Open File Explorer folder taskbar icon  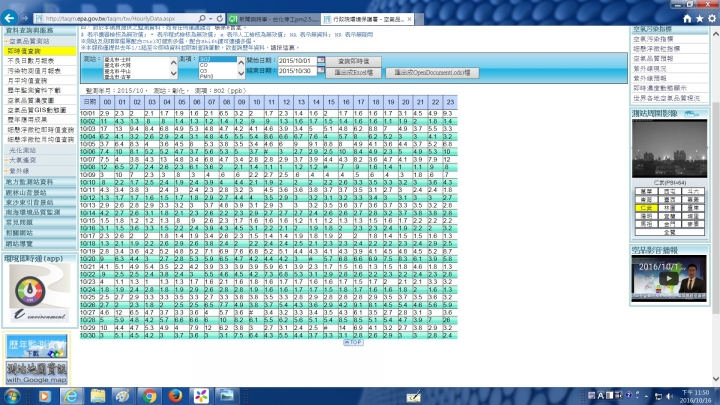click(97, 396)
